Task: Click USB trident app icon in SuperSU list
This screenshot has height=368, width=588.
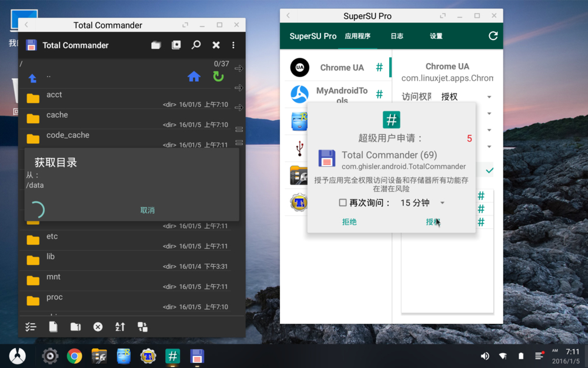Action: [299, 148]
